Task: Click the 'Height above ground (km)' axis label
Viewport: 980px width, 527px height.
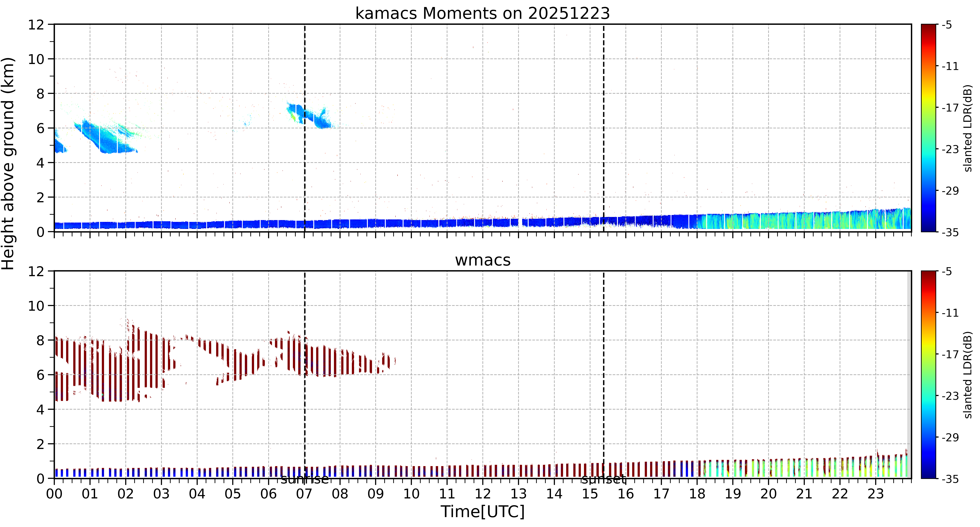Action: (x=8, y=163)
